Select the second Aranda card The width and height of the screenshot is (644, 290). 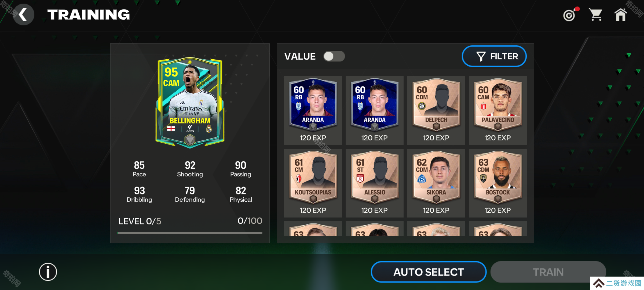375,111
